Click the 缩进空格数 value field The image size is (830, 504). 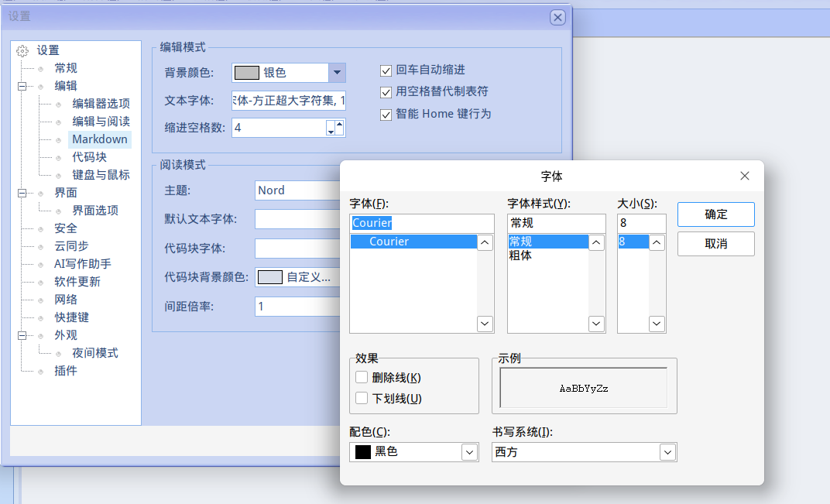pyautogui.click(x=279, y=128)
